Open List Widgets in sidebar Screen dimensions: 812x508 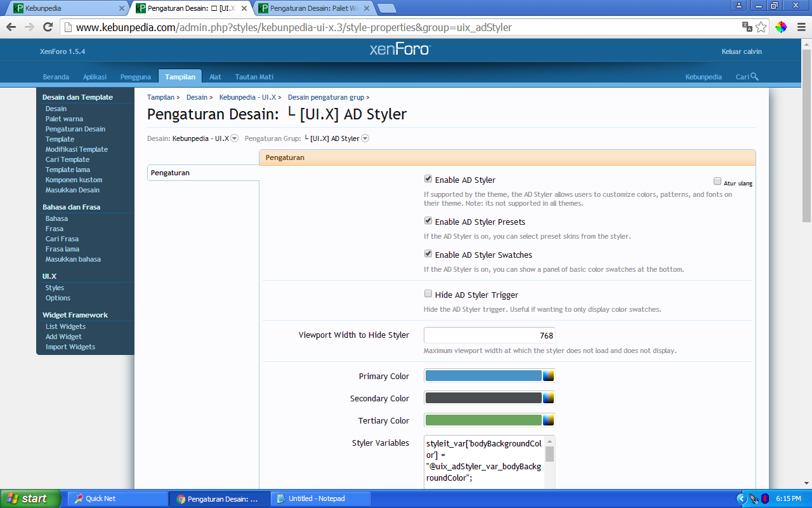click(65, 326)
